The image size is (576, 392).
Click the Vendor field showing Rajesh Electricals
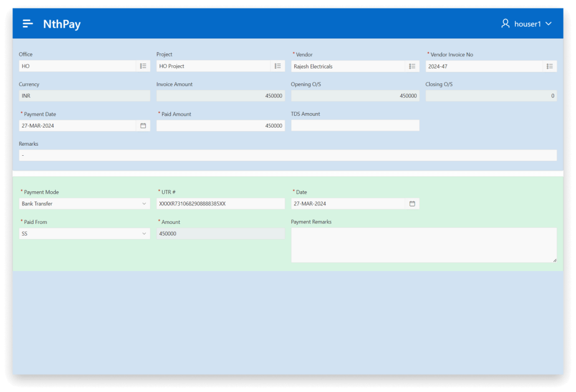click(x=348, y=66)
